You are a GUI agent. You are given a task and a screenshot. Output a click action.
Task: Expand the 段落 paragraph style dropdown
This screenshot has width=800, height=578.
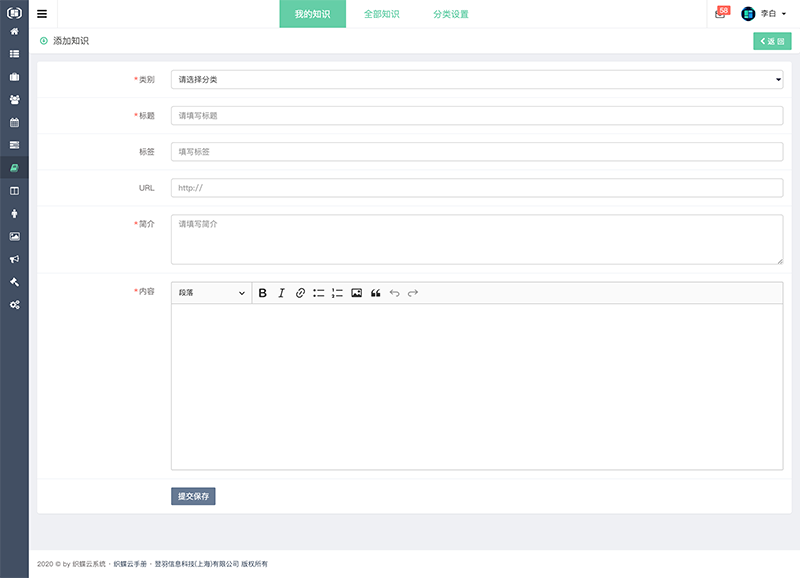tap(211, 293)
